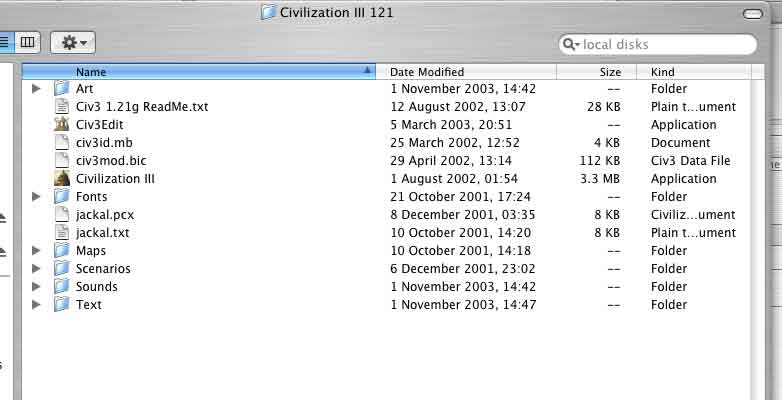The height and width of the screenshot is (400, 782).
Task: Expand the Maps folder disclosure triangle
Action: click(x=36, y=250)
